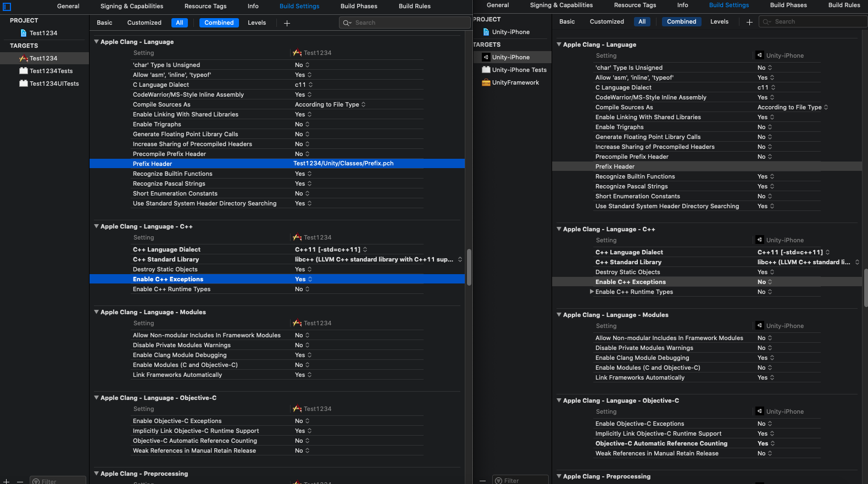Select the Test1234 app target icon
This screenshot has height=484, width=868.
[24, 58]
